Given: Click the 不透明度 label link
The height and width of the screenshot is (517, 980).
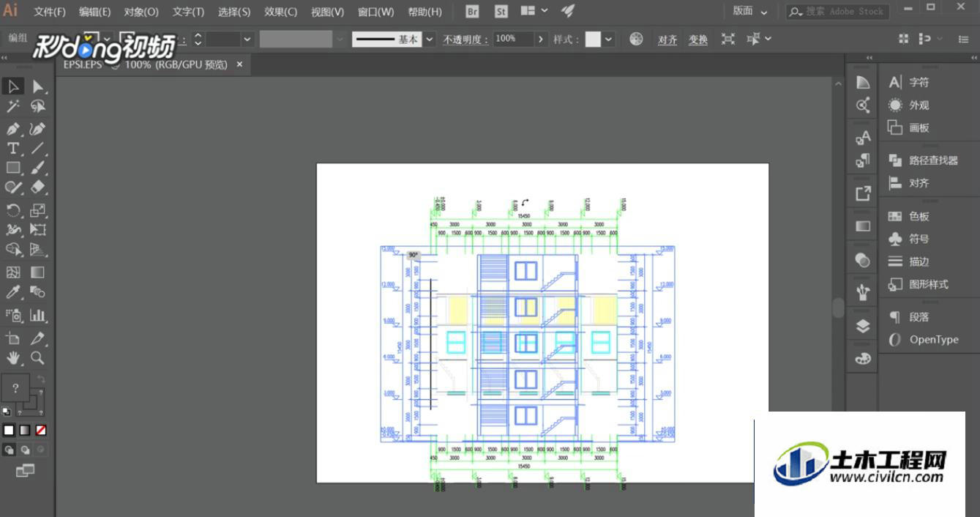Looking at the screenshot, I should [x=465, y=40].
